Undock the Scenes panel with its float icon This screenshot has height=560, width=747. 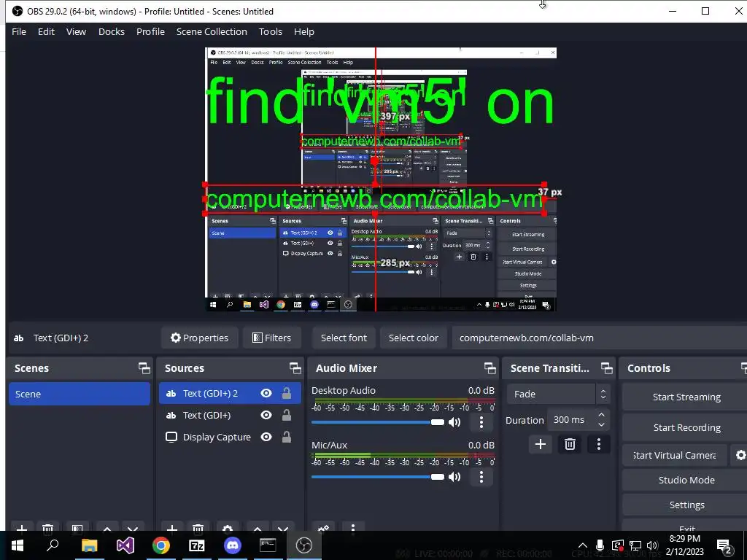pyautogui.click(x=144, y=368)
